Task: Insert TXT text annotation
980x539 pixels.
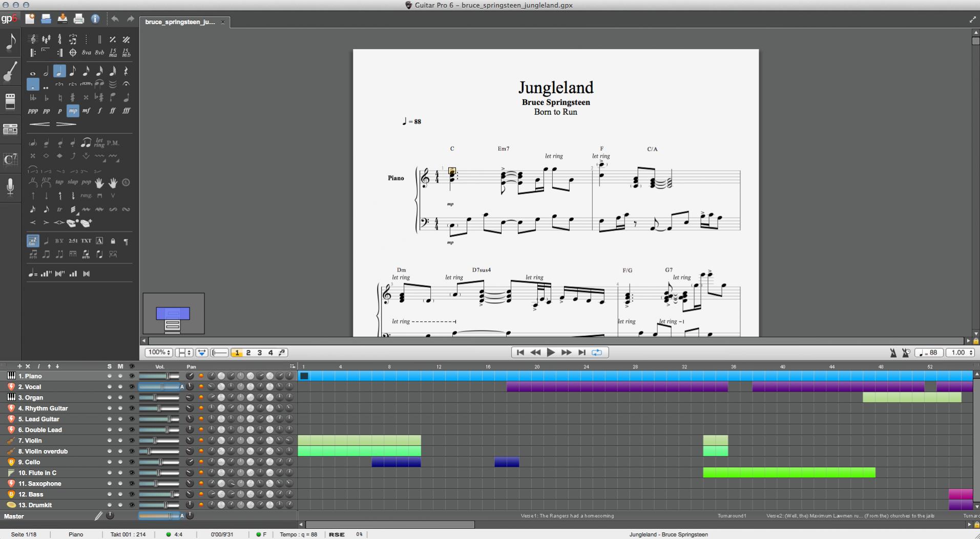Action: click(x=86, y=241)
